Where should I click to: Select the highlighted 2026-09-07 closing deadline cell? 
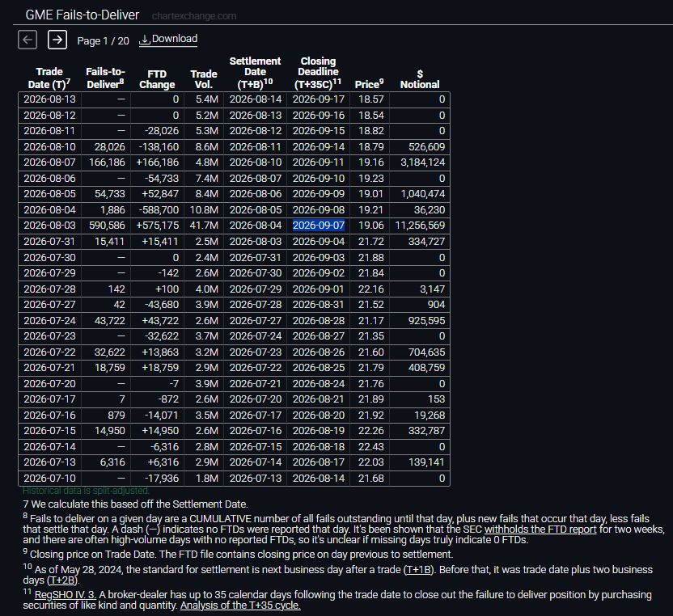319,226
